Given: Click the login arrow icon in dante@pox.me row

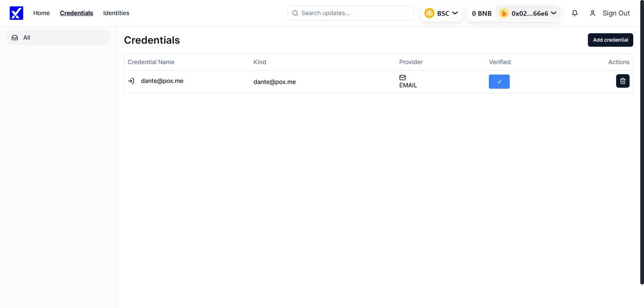Looking at the screenshot, I should [131, 81].
